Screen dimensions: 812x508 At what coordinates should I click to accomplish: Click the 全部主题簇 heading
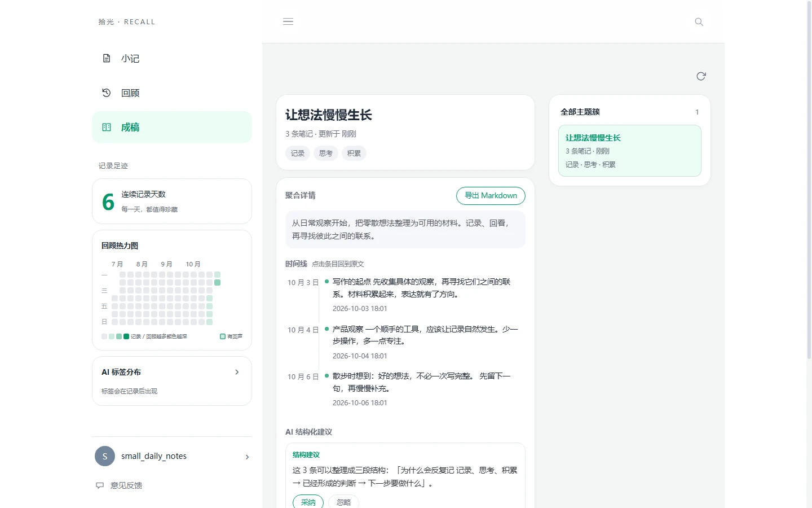[580, 112]
